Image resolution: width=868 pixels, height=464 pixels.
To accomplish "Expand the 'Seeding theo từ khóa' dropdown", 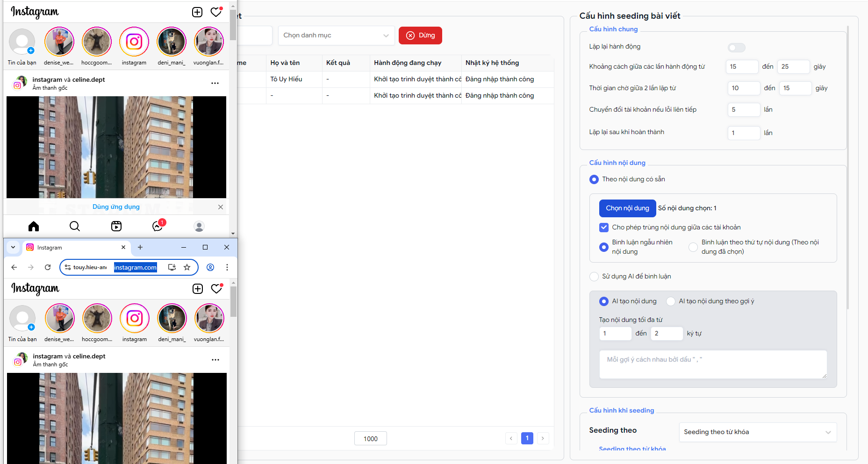I will point(758,432).
